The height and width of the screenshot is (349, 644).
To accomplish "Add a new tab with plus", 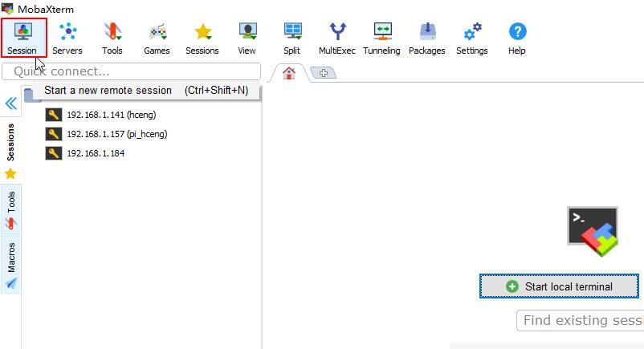I will point(324,73).
